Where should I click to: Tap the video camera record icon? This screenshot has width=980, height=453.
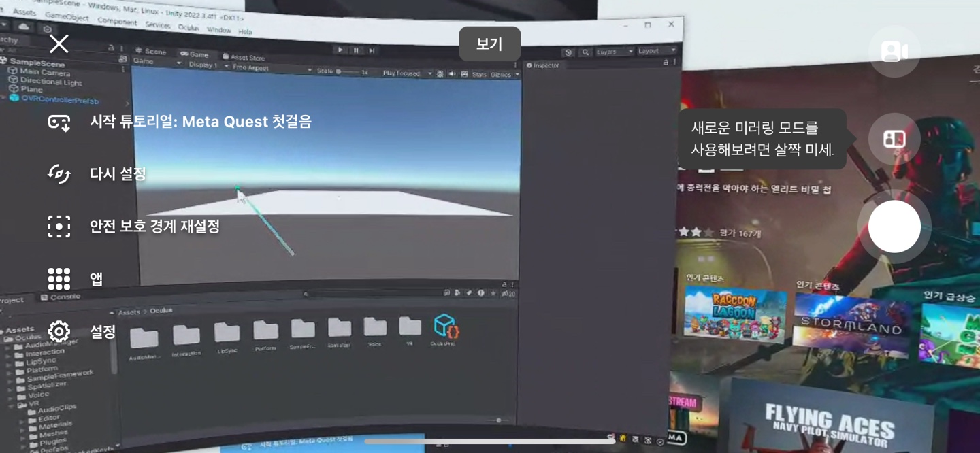tap(894, 51)
